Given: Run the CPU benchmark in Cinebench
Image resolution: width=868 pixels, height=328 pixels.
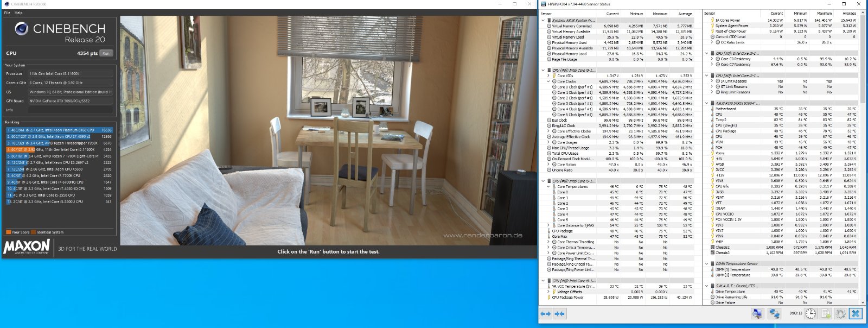Looking at the screenshot, I should [x=106, y=53].
